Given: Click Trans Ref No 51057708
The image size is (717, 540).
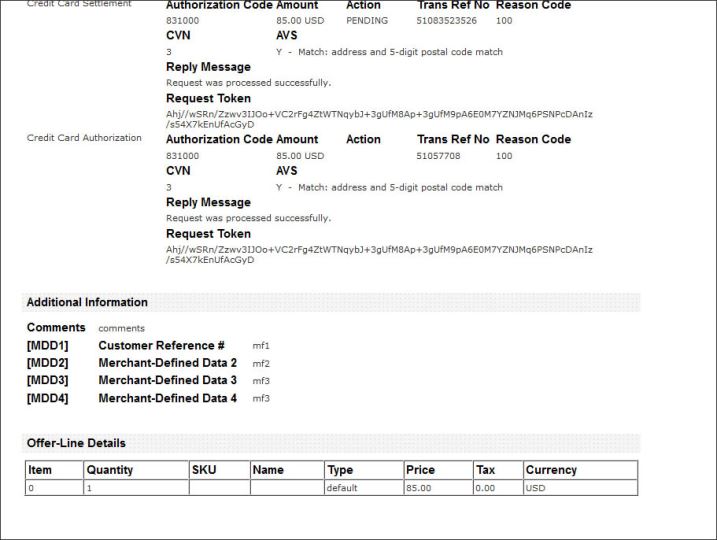Looking at the screenshot, I should pos(438,156).
